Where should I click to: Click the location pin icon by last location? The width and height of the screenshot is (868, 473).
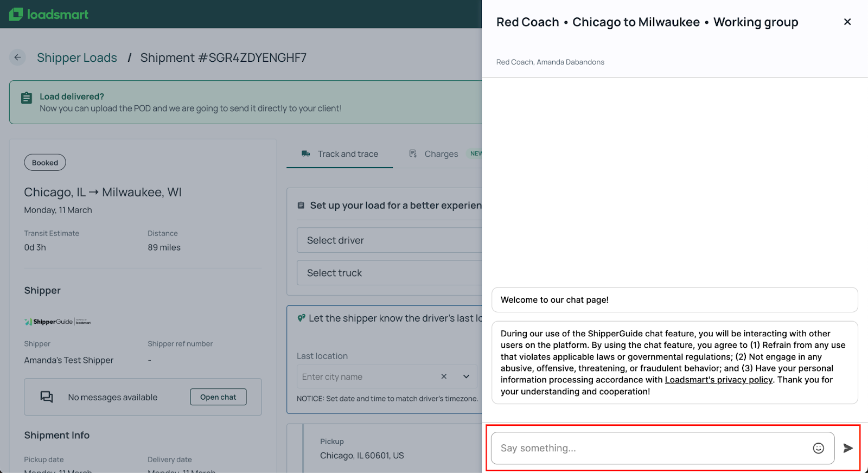click(301, 318)
